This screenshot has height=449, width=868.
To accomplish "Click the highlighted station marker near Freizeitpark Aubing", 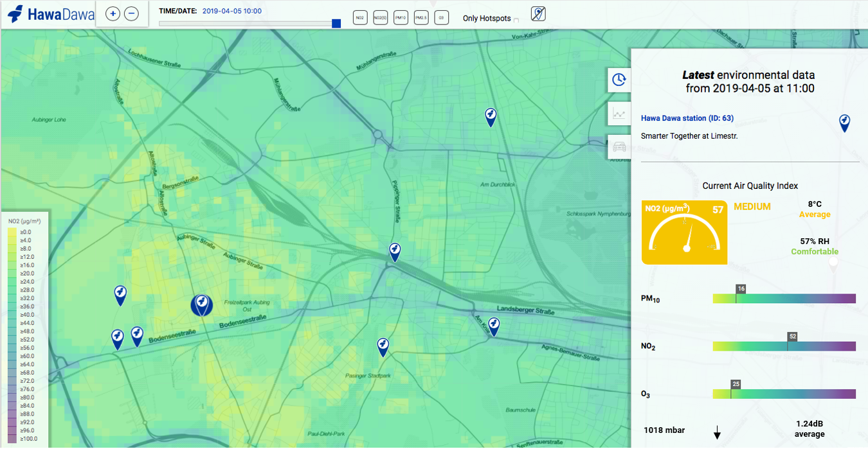I will [202, 304].
